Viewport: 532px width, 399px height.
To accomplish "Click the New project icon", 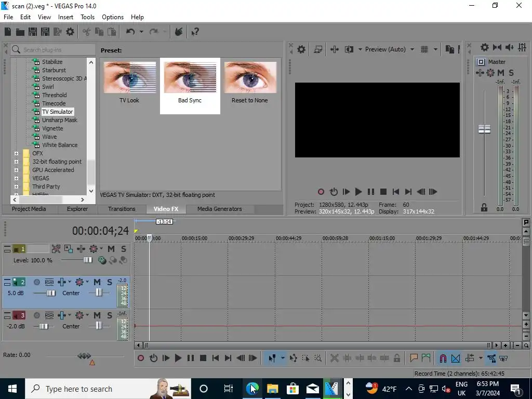I will tap(8, 32).
